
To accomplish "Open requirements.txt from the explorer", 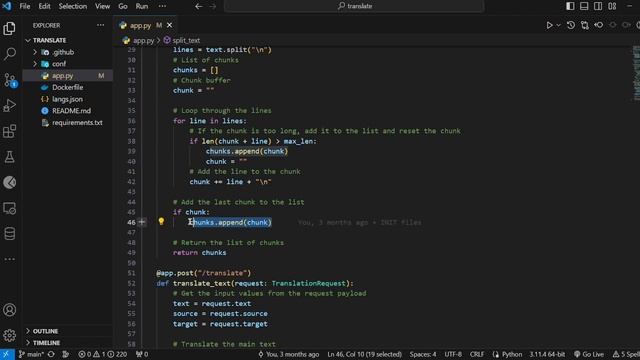I will pos(67,122).
